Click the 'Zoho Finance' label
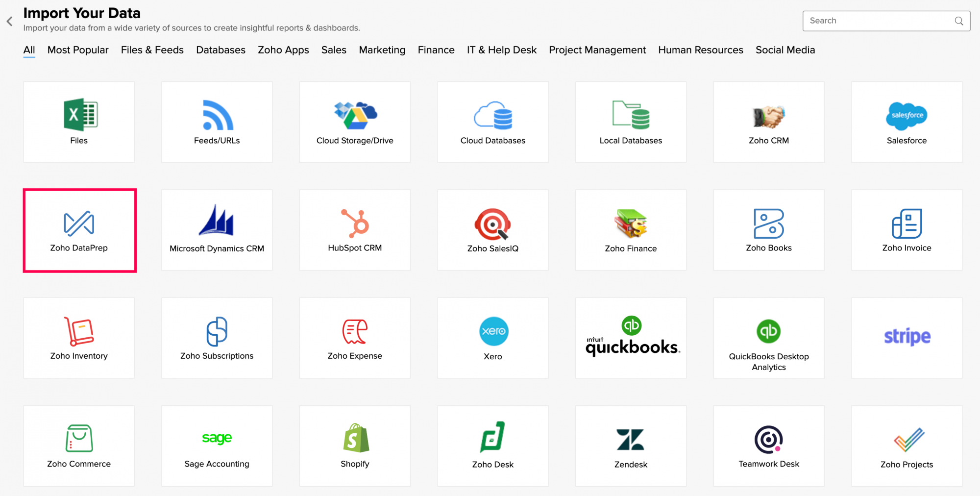 click(x=631, y=248)
